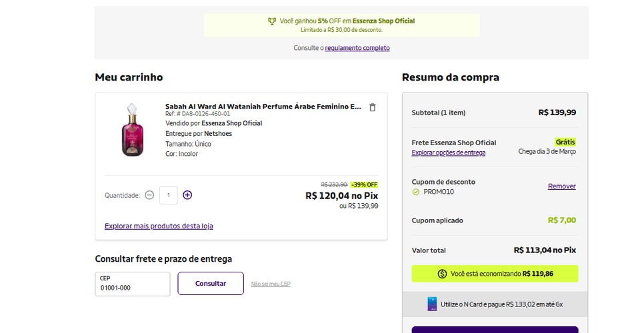Viewport: 644px width, 333px height.
Task: Click the green check icon beside PROMO10
Action: tap(415, 192)
